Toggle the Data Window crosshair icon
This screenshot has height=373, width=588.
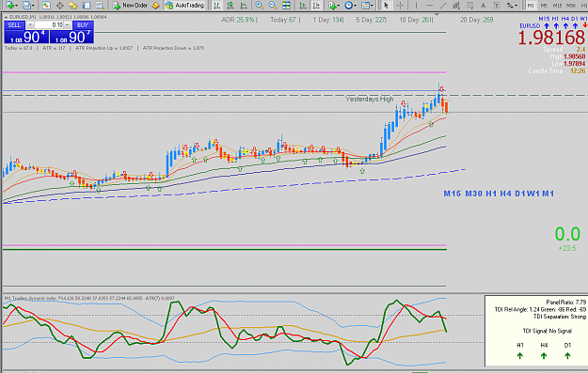59,6
